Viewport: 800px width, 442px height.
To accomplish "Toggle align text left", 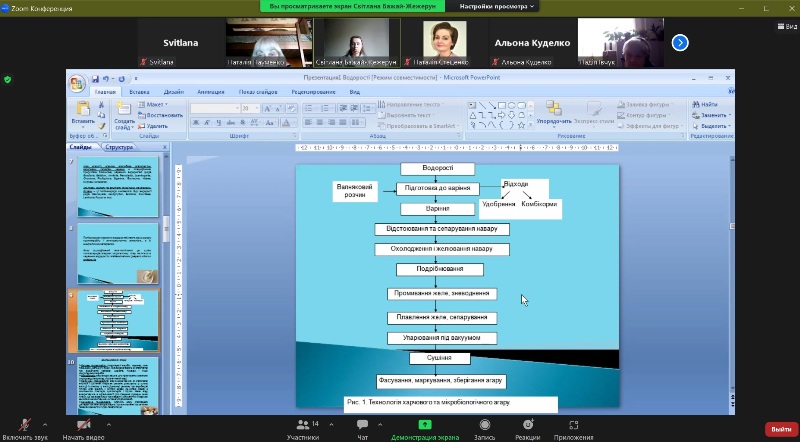I will pyautogui.click(x=308, y=122).
